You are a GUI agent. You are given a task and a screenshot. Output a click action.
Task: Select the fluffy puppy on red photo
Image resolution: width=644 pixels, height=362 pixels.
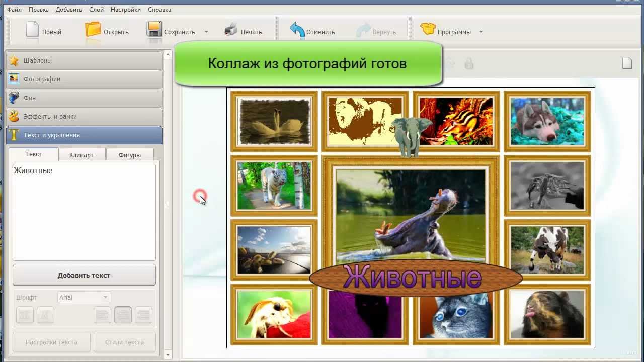(x=274, y=314)
